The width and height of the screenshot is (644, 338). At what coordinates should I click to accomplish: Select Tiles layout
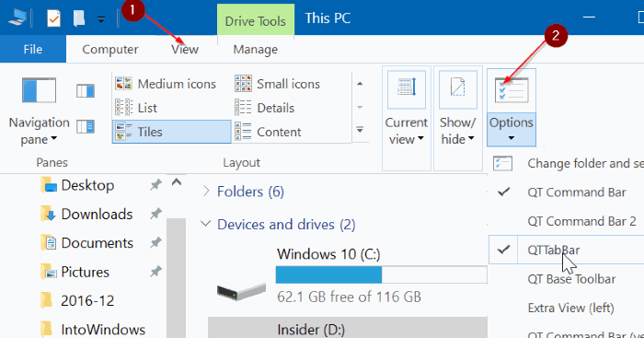click(172, 132)
